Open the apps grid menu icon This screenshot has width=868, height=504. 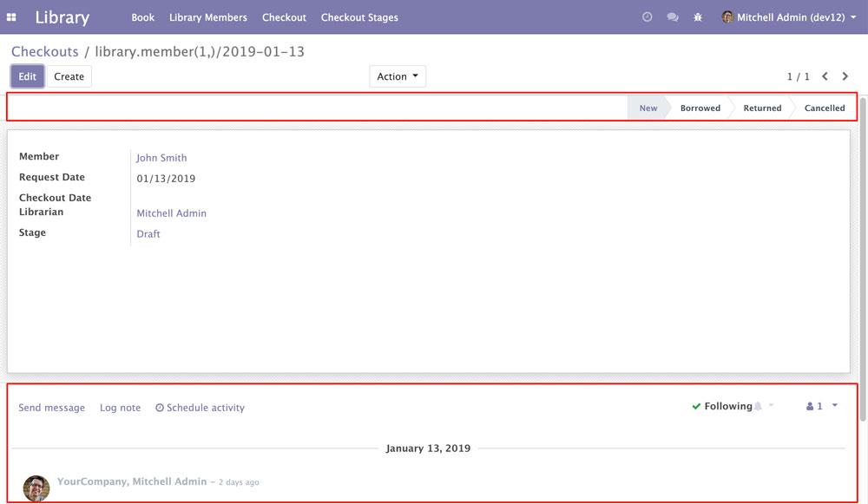11,17
